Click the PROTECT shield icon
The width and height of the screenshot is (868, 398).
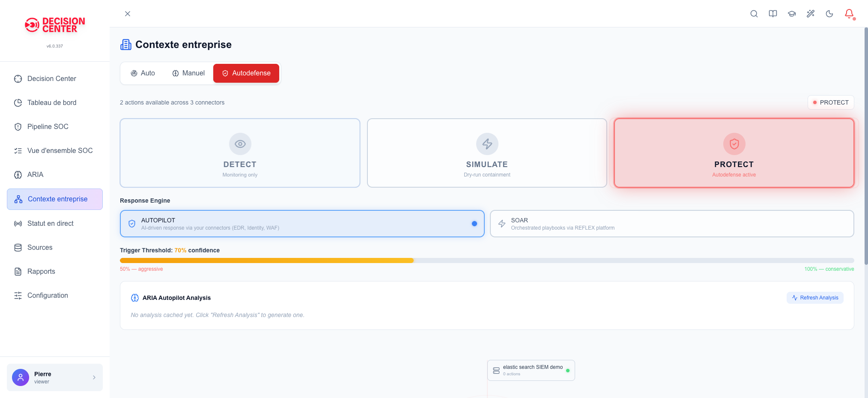tap(734, 144)
